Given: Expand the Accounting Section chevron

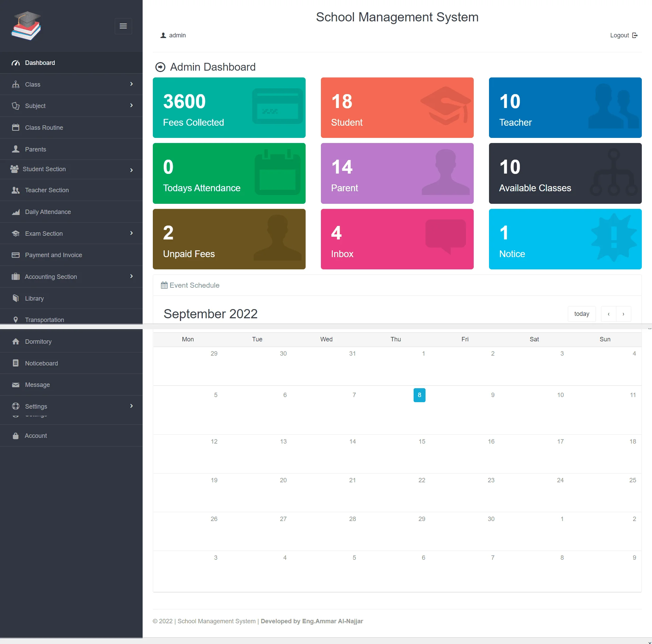Looking at the screenshot, I should pos(131,276).
